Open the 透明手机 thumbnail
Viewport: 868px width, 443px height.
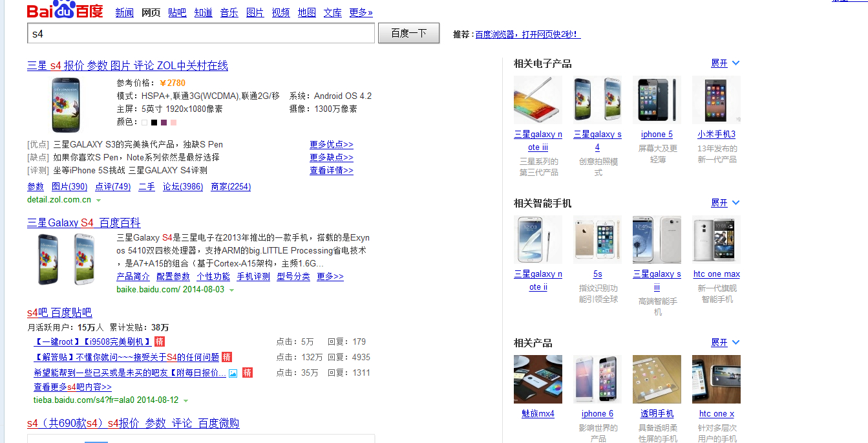click(657, 380)
